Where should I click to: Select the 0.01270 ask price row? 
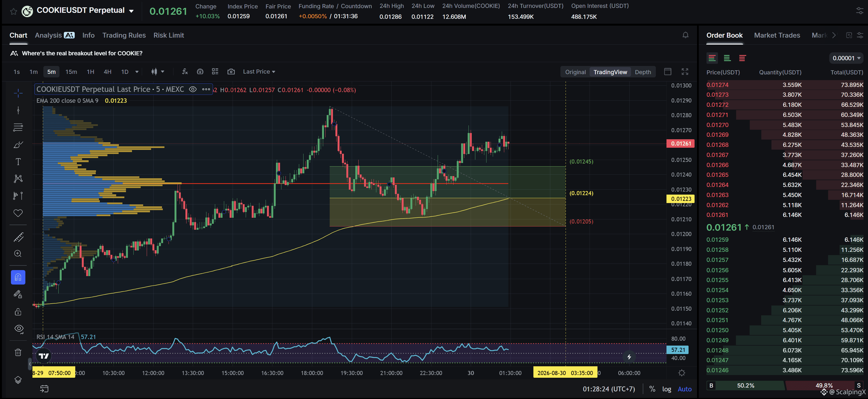[x=785, y=125]
